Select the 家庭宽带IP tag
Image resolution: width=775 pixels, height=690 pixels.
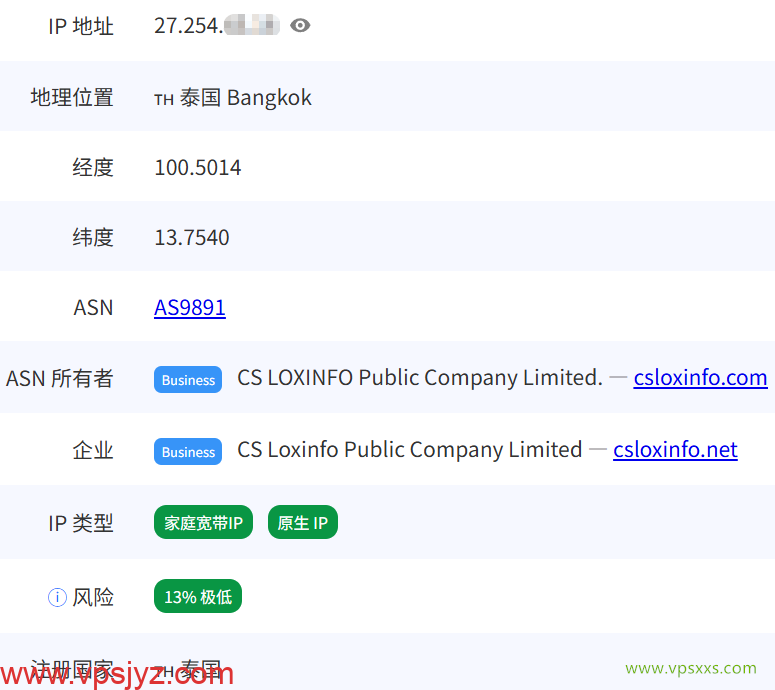(x=203, y=522)
